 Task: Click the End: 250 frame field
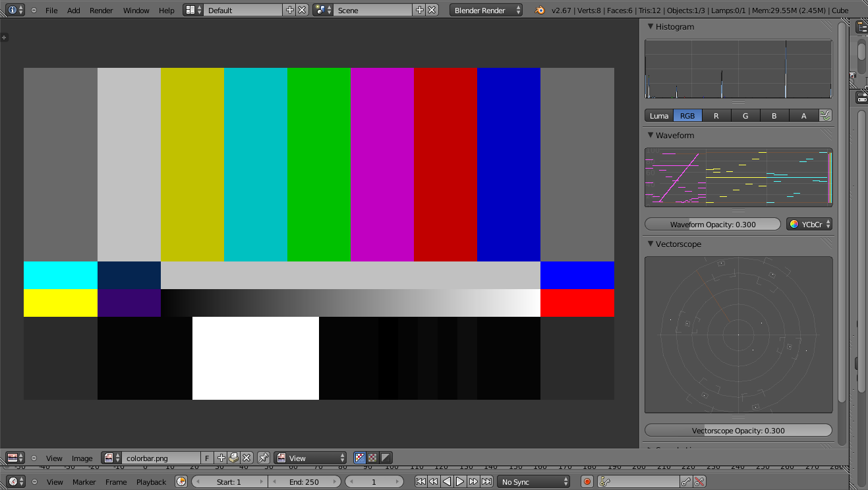click(x=304, y=481)
